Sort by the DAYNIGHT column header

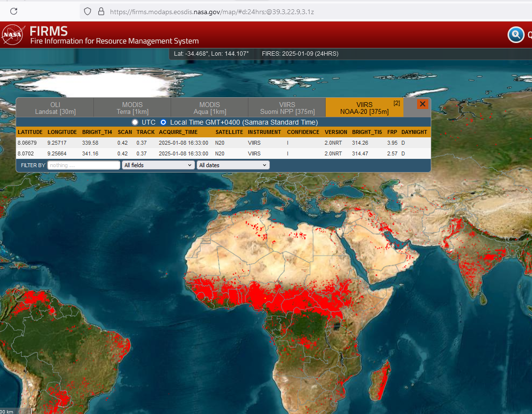(x=414, y=132)
